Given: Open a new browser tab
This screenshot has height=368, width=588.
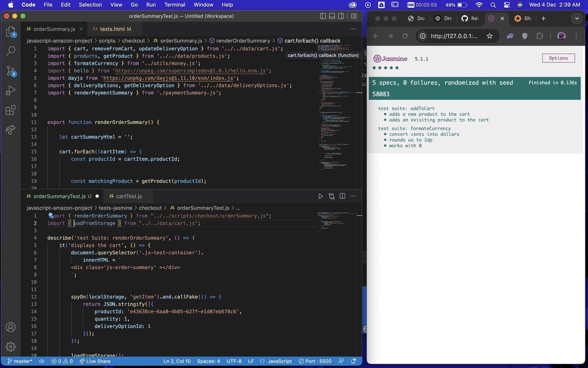Looking at the screenshot, I should [543, 18].
